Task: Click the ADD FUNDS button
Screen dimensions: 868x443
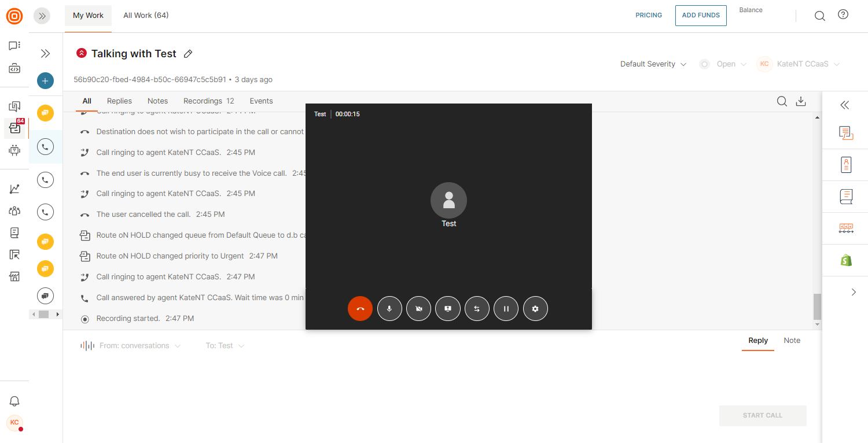Action: [701, 16]
